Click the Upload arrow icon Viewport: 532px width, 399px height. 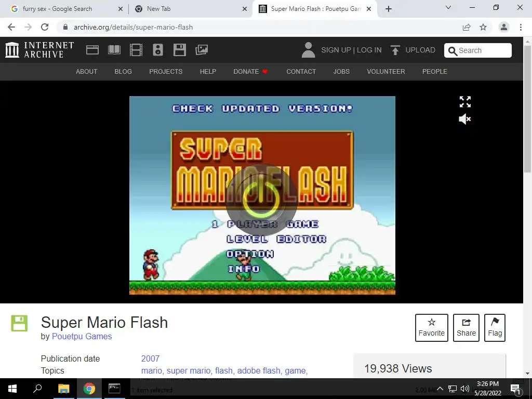click(395, 50)
